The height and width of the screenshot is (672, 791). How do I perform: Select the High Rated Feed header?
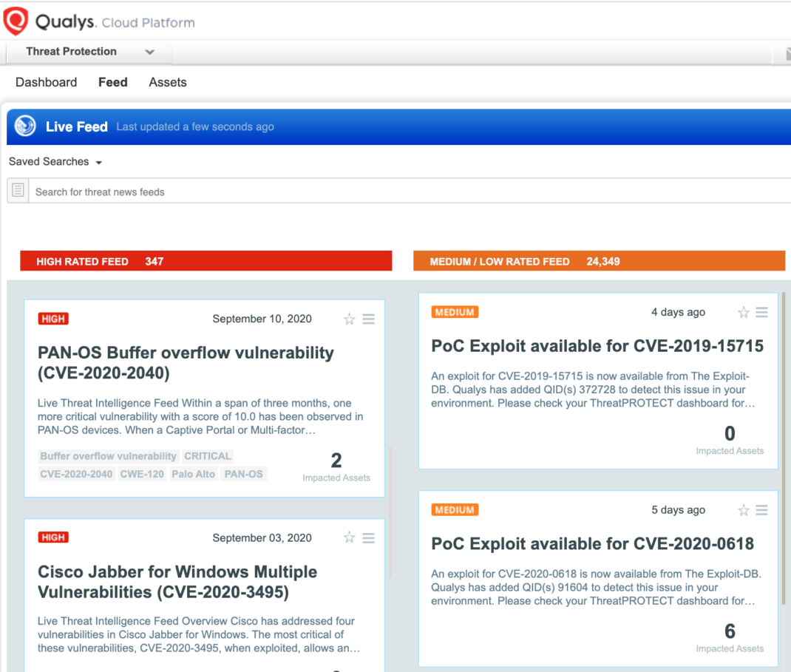[x=206, y=261]
